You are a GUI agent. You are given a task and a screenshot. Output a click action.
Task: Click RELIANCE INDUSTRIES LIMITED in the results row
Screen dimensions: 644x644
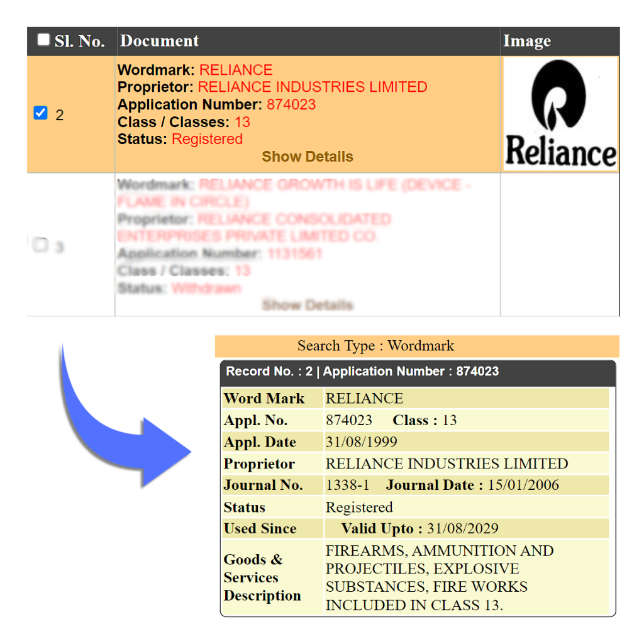313,87
